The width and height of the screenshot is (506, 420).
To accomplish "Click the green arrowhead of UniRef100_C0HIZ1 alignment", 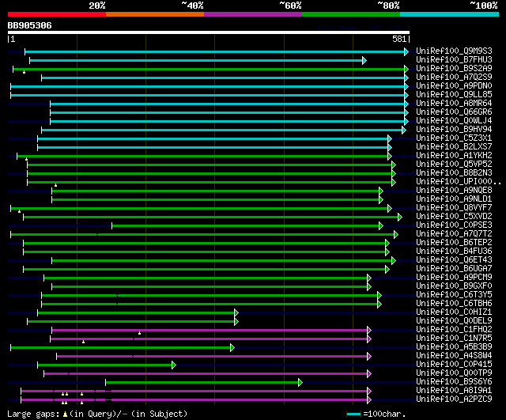I will (236, 312).
